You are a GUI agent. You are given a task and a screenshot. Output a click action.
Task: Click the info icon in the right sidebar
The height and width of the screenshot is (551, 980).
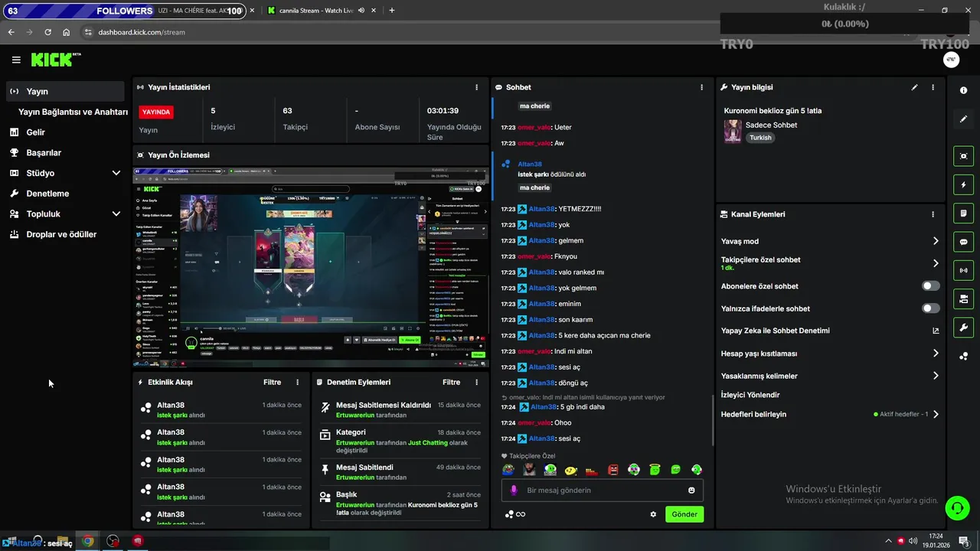[963, 90]
